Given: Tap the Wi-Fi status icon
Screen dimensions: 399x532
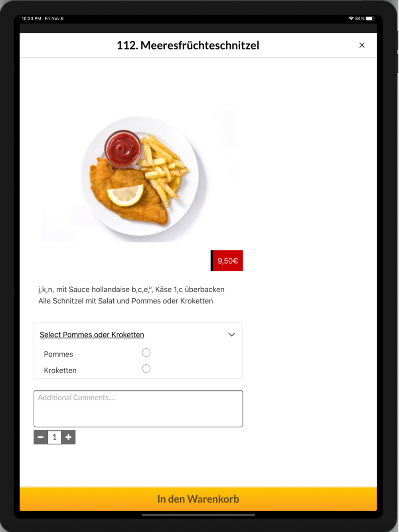Looking at the screenshot, I should coord(351,18).
